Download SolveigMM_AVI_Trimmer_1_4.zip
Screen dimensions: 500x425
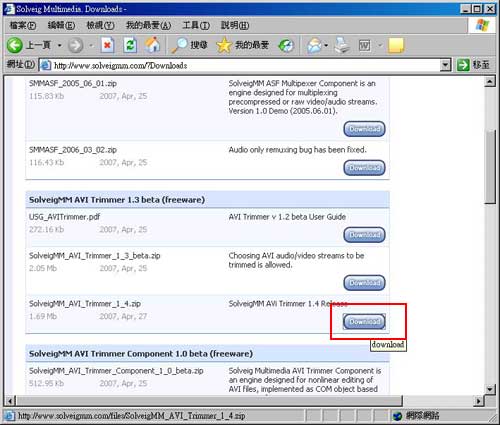point(364,322)
